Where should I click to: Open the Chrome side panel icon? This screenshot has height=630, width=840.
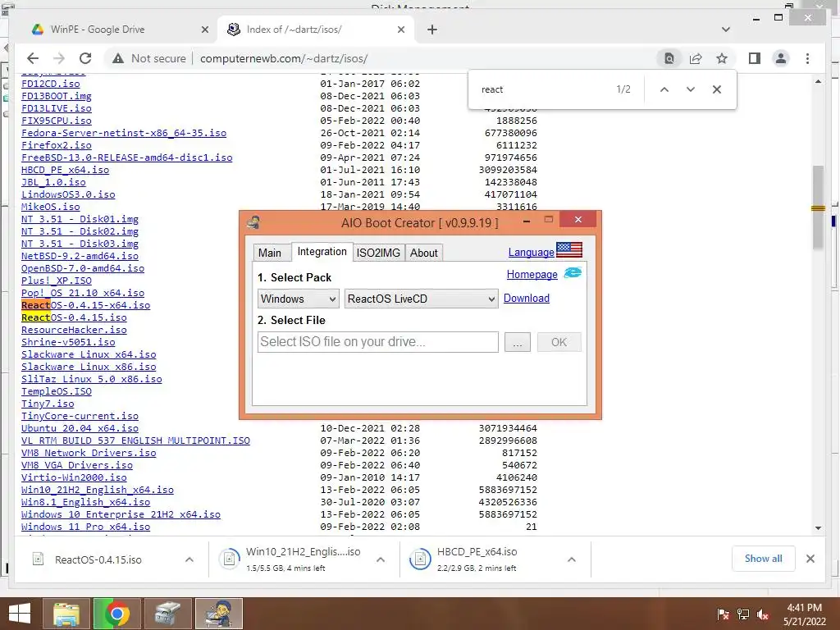755,58
